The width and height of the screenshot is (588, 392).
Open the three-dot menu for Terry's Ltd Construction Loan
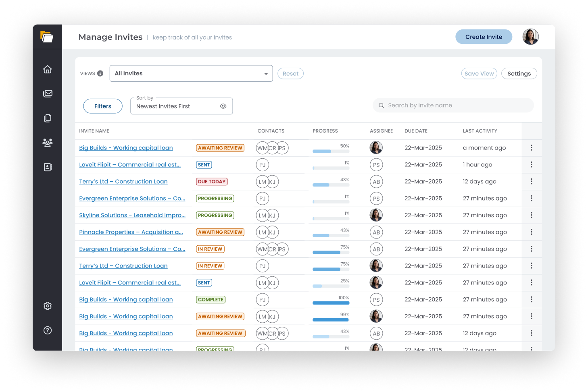click(532, 181)
